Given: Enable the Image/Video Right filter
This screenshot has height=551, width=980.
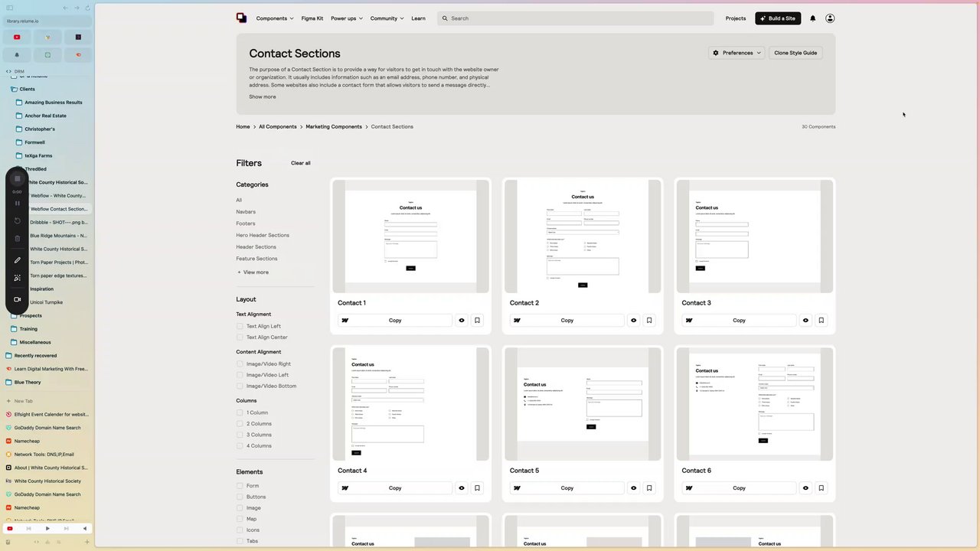Looking at the screenshot, I should coord(240,364).
